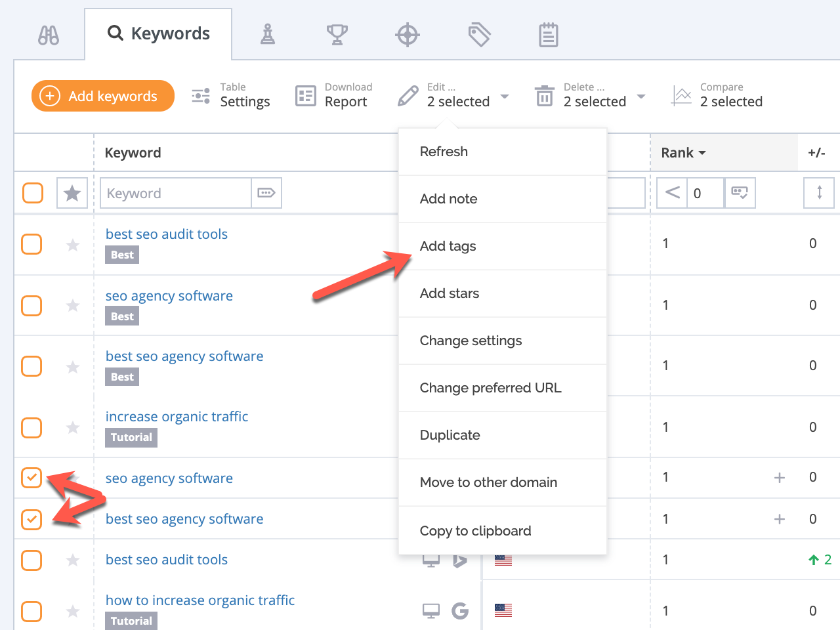Sort by the Rank column header
This screenshot has width=840, height=630.
coord(682,153)
